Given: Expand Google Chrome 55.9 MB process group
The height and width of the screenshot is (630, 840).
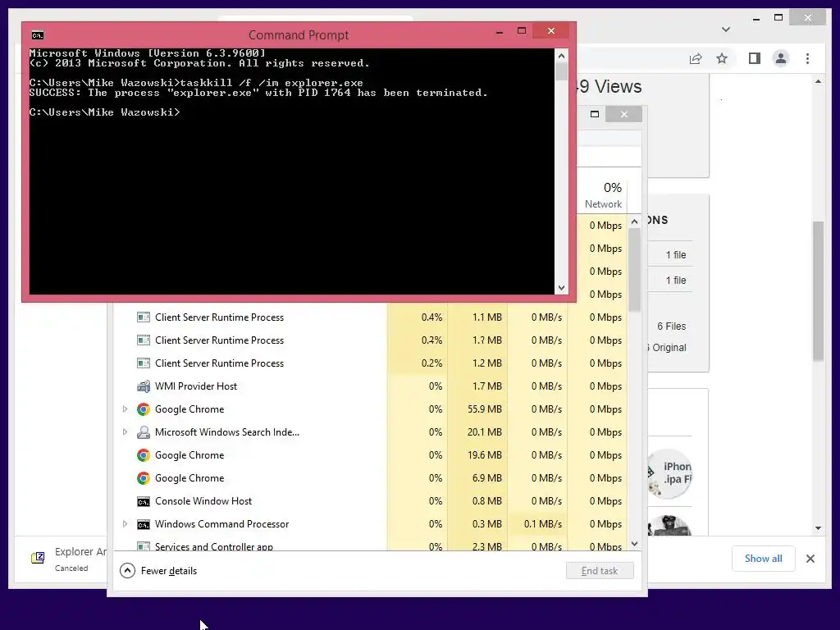Looking at the screenshot, I should (x=125, y=409).
